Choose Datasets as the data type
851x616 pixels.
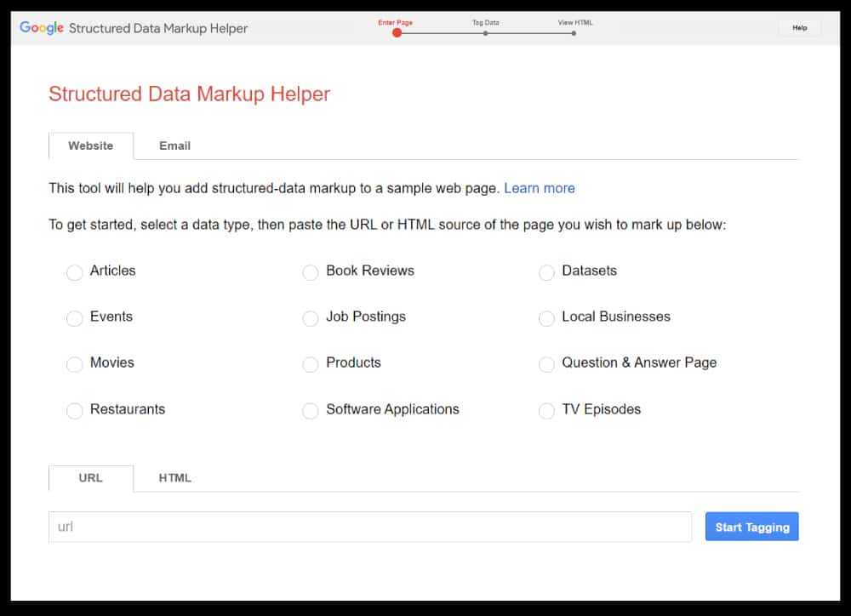click(546, 272)
